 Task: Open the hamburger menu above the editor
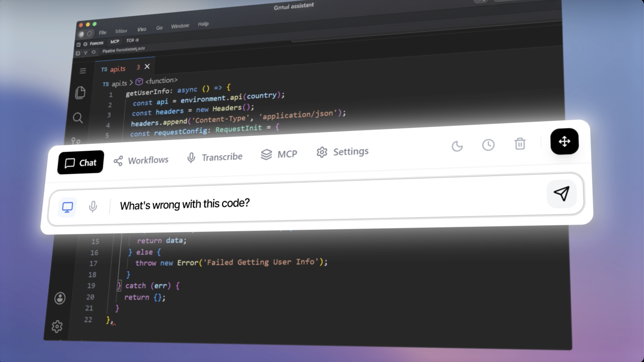(x=83, y=71)
